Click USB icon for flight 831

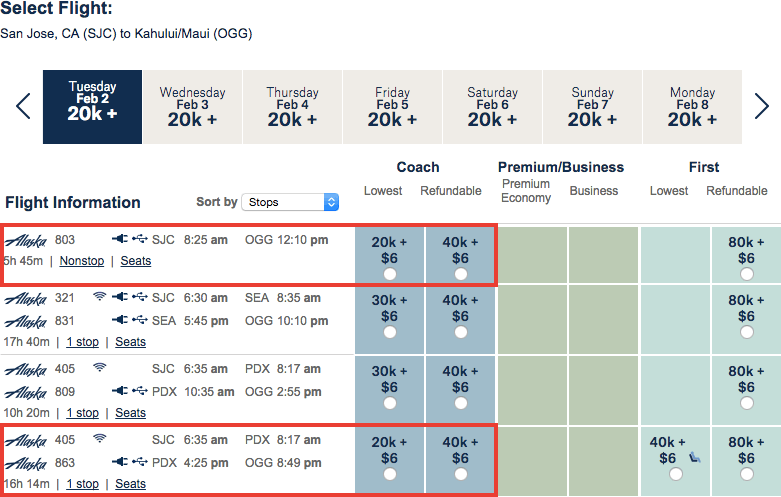click(139, 319)
